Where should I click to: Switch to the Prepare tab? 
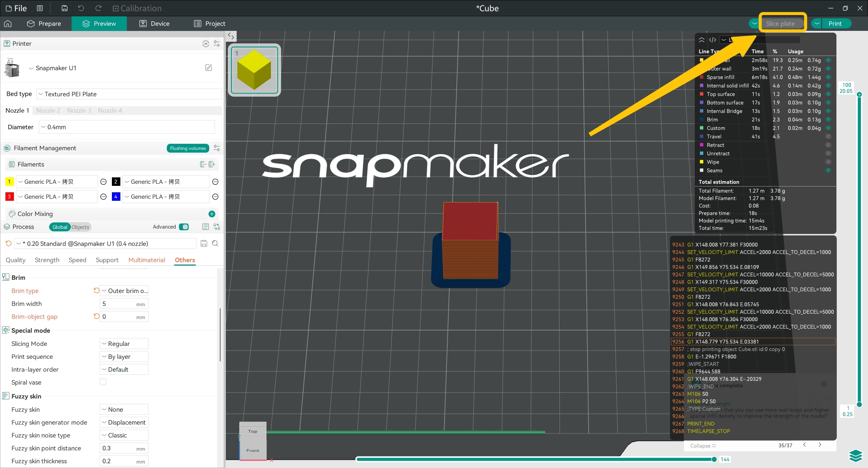coord(44,23)
